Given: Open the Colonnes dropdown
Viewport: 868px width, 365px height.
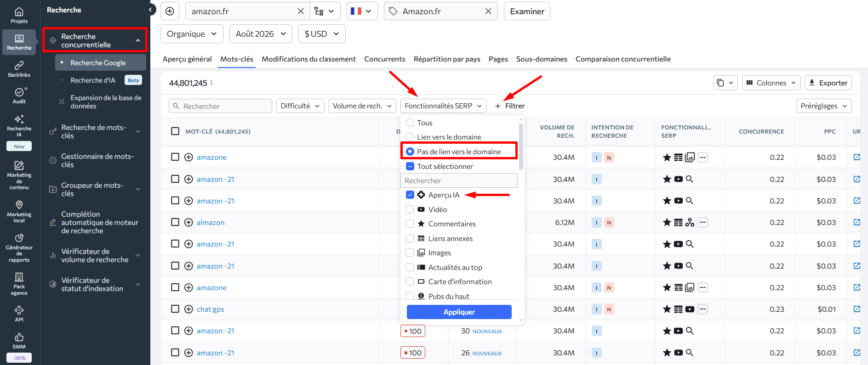Looking at the screenshot, I should (771, 83).
